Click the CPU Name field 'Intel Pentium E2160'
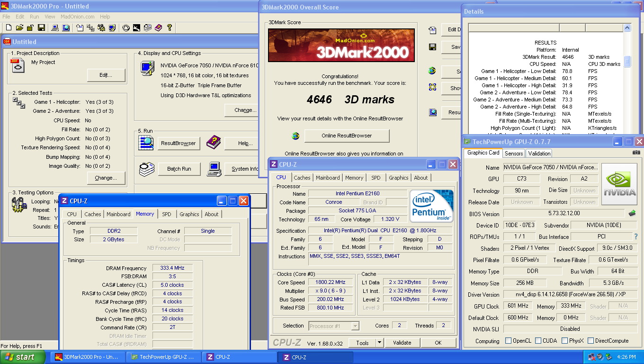Screen dimensions: 644x364 358,193
